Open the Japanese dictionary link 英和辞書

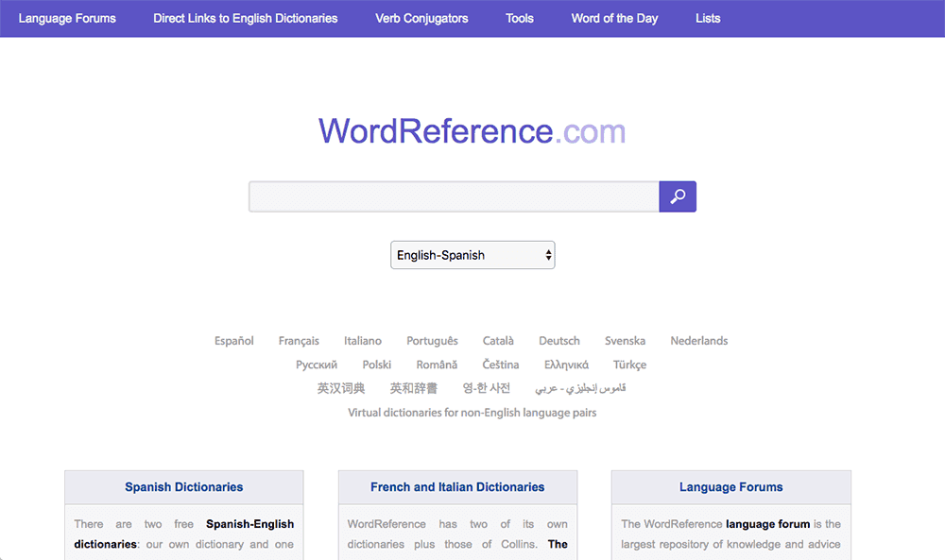[414, 388]
